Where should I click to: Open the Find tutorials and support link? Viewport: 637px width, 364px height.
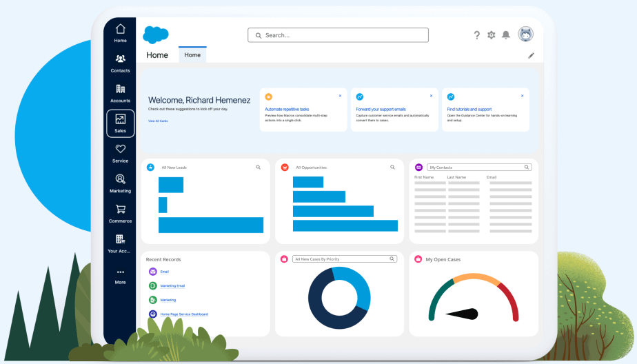pos(469,110)
